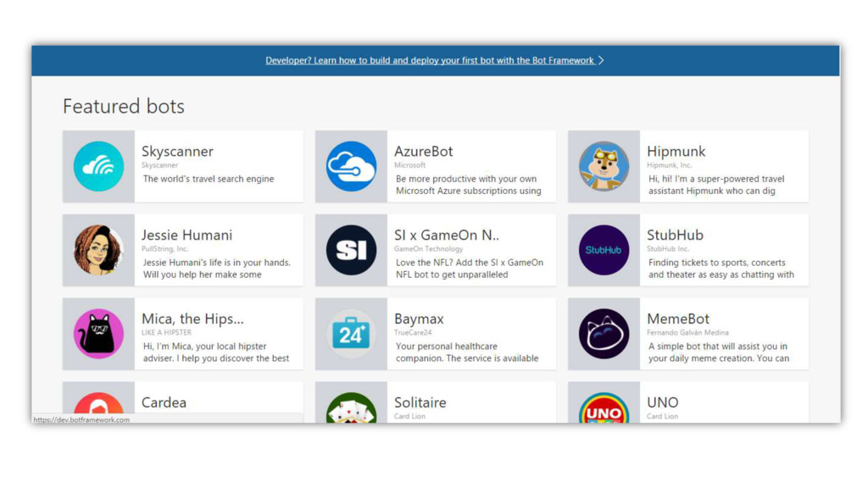Click the Solitaire playing cards icon
Viewport: 868px width, 488px height.
pos(352,408)
